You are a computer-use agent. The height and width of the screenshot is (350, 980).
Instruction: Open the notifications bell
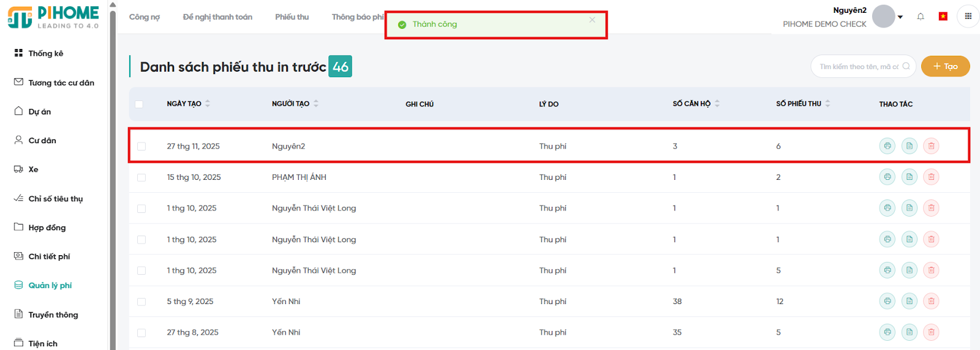click(x=920, y=17)
